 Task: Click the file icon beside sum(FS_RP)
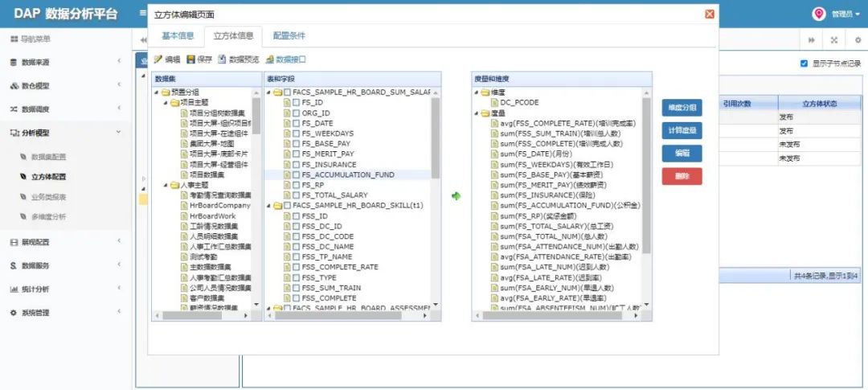tap(494, 216)
